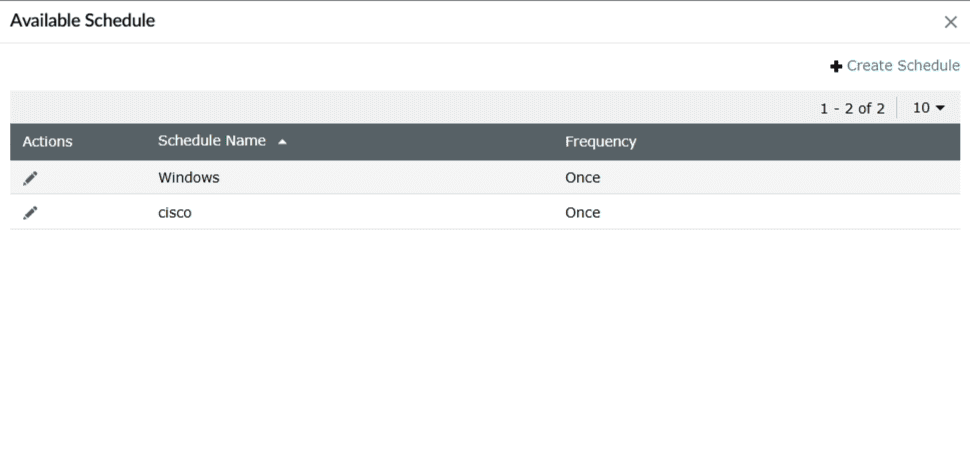Image resolution: width=970 pixels, height=475 pixels.
Task: Click Once frequency in the cisco row
Action: [x=582, y=213]
